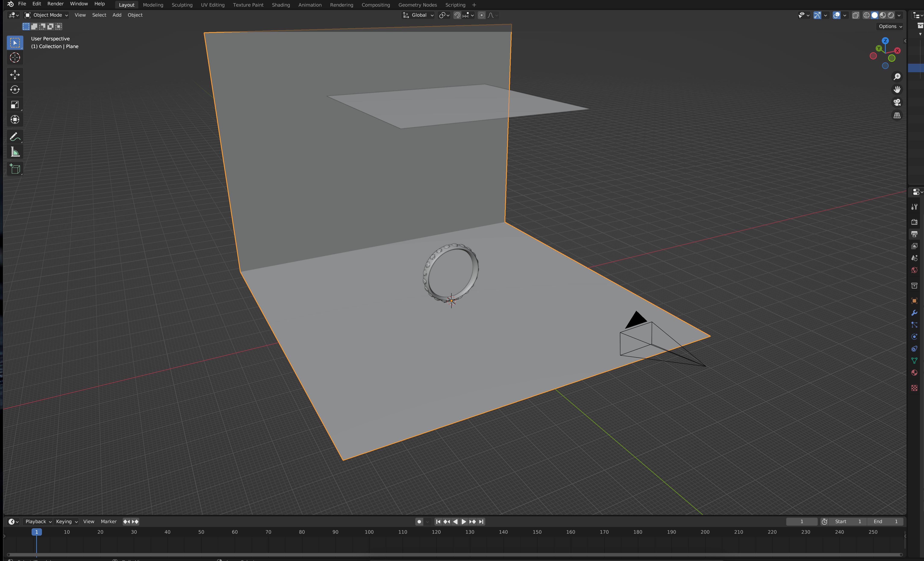This screenshot has width=924, height=561.
Task: Open the Playback dropdown
Action: pyautogui.click(x=38, y=522)
